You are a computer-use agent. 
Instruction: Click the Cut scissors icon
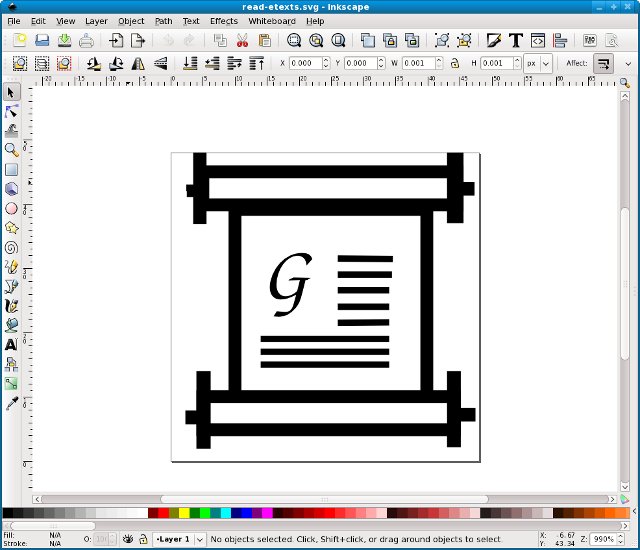coord(242,40)
